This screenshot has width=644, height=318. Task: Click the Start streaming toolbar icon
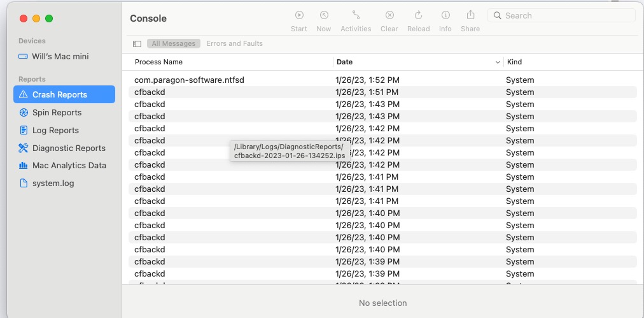coord(299,15)
